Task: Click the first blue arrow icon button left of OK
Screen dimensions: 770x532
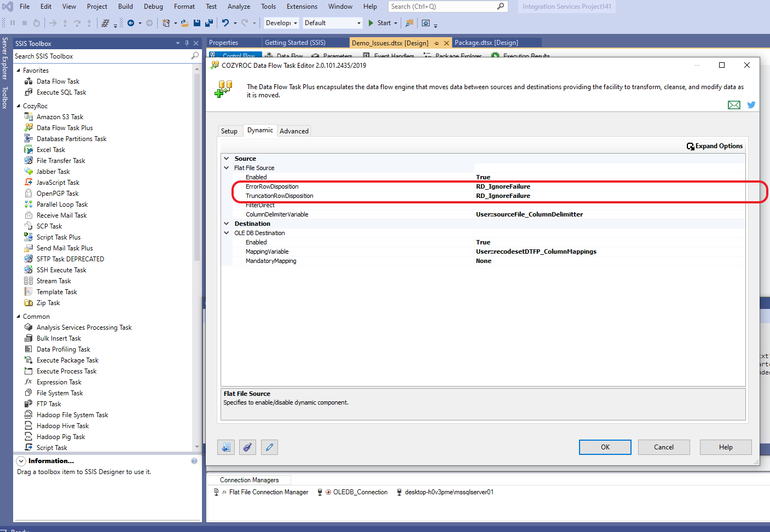Action: coord(226,447)
